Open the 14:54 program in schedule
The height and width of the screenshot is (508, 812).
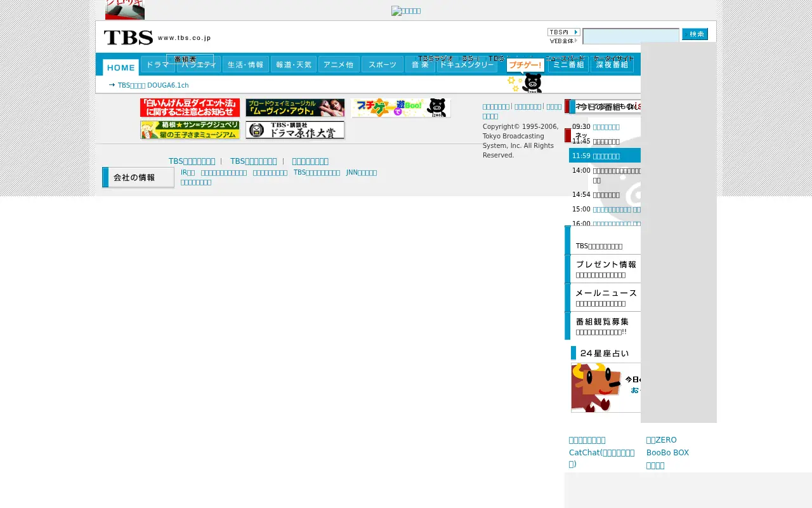point(606,195)
